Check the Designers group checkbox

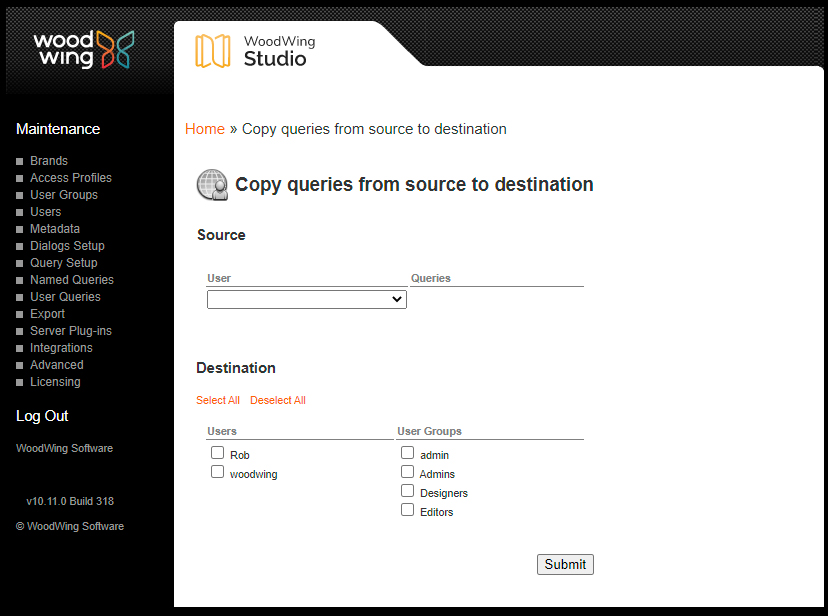tap(408, 490)
